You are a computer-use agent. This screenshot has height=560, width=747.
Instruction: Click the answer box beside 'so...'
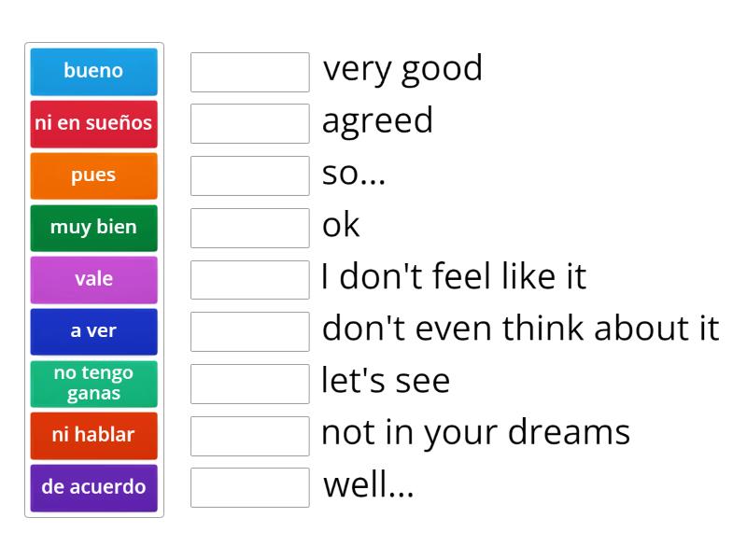(x=249, y=175)
